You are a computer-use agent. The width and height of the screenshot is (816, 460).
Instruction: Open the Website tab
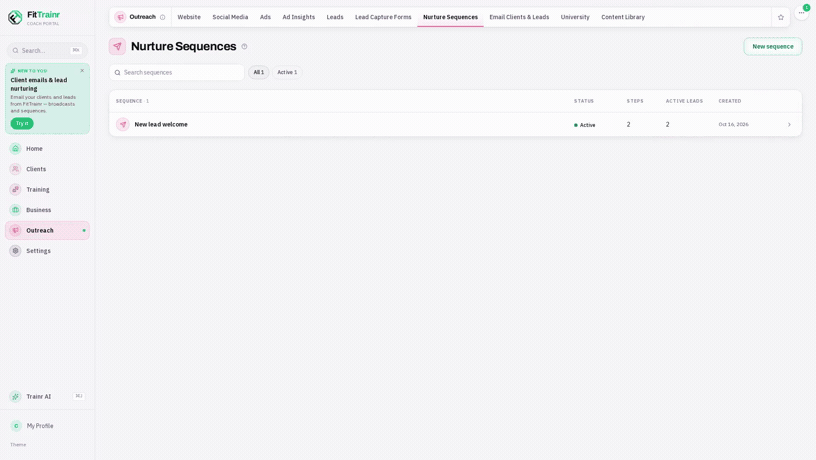[x=189, y=17]
